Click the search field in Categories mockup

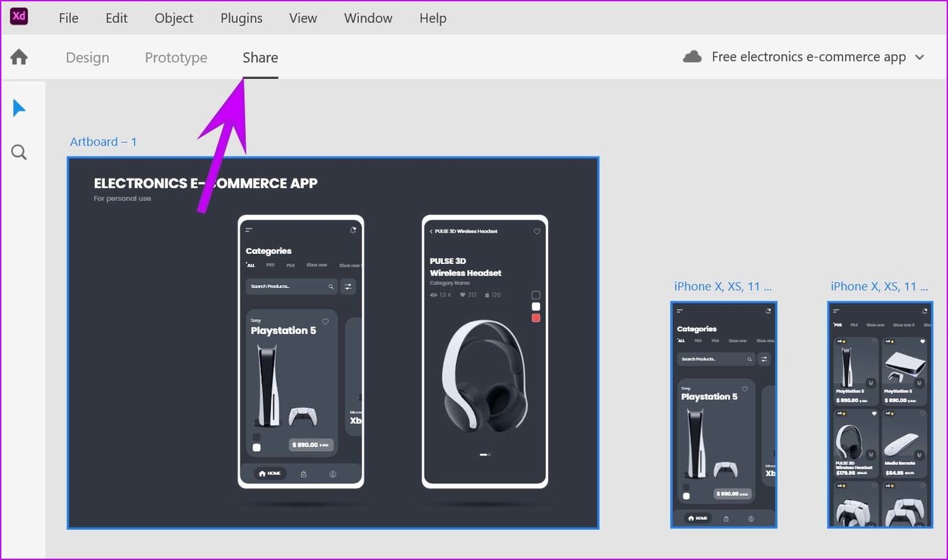[291, 286]
